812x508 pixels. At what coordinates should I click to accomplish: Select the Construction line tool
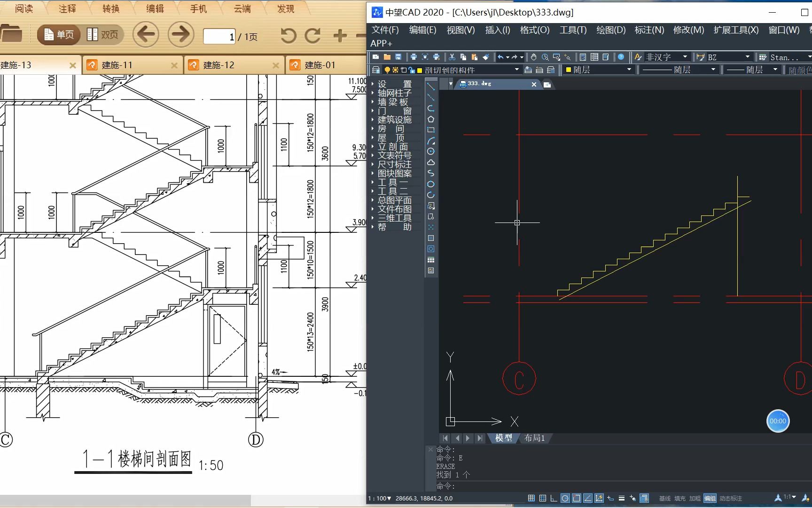tap(431, 97)
